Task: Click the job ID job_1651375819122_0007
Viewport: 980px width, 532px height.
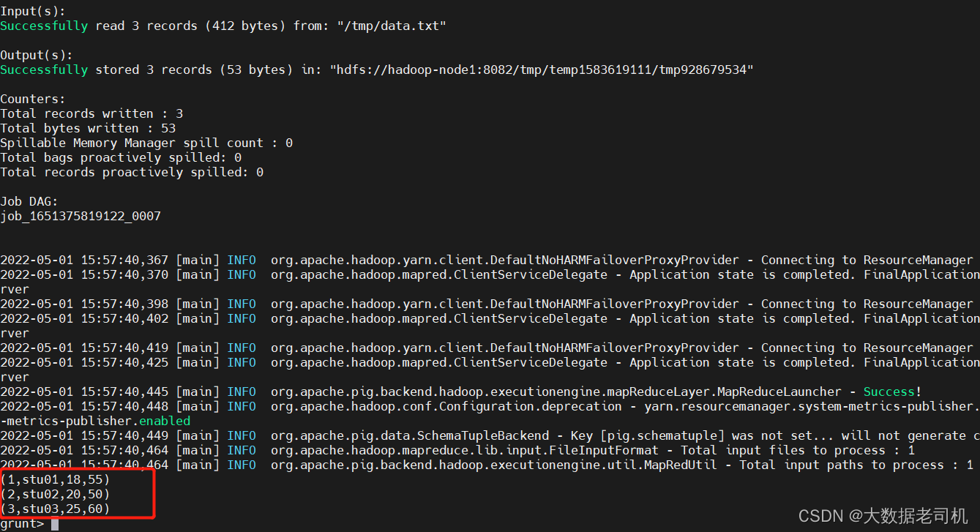Action: coord(81,217)
